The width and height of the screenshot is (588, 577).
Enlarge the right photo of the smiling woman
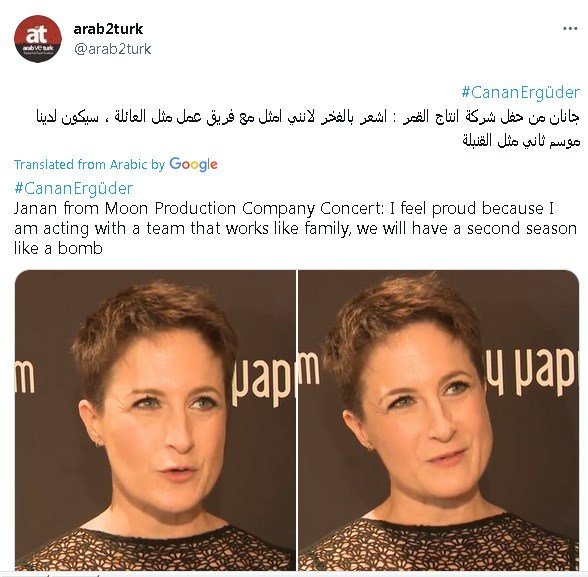[439, 420]
